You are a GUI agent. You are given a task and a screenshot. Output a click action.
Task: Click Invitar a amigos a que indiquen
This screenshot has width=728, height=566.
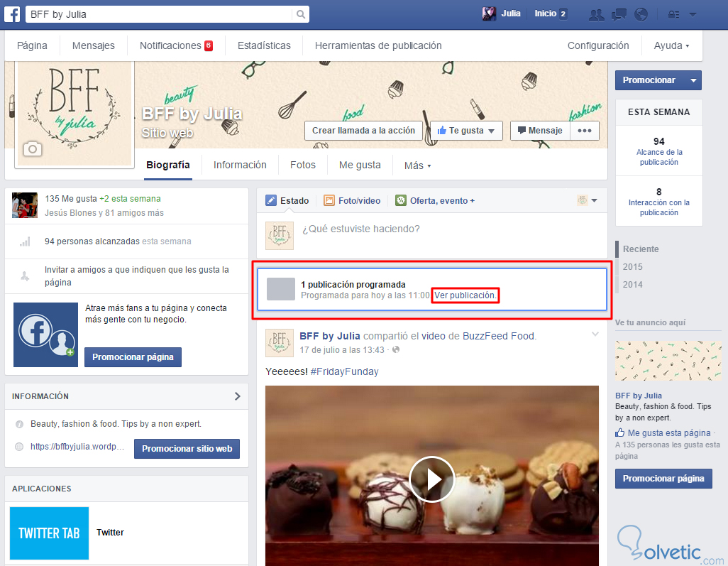(x=136, y=276)
